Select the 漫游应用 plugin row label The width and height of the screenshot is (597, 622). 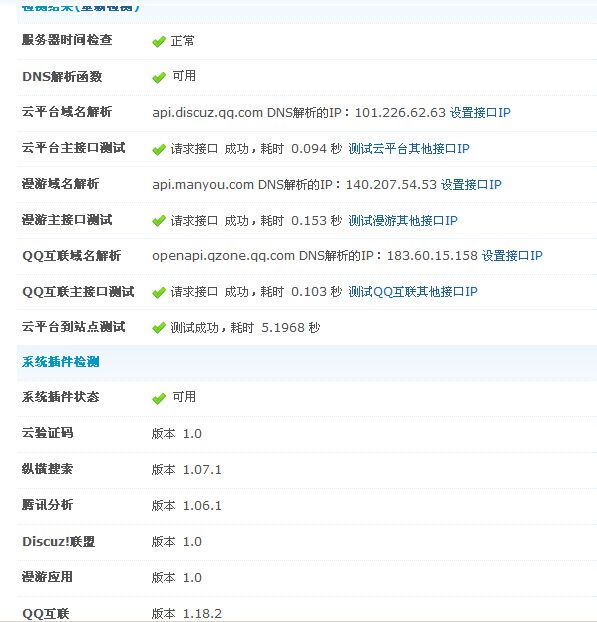48,577
